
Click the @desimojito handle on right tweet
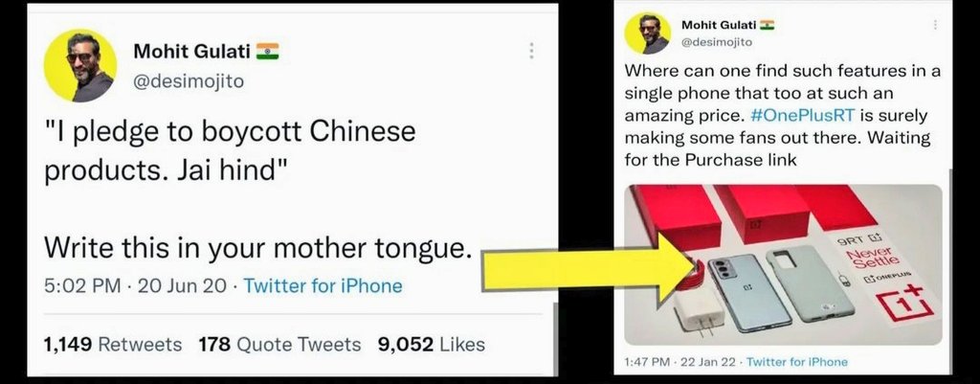717,42
